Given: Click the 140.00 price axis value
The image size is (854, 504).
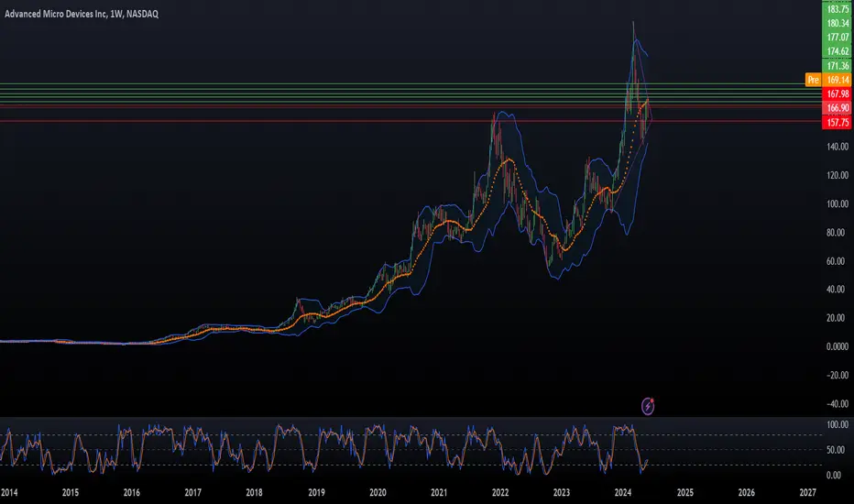Looking at the screenshot, I should pos(838,147).
